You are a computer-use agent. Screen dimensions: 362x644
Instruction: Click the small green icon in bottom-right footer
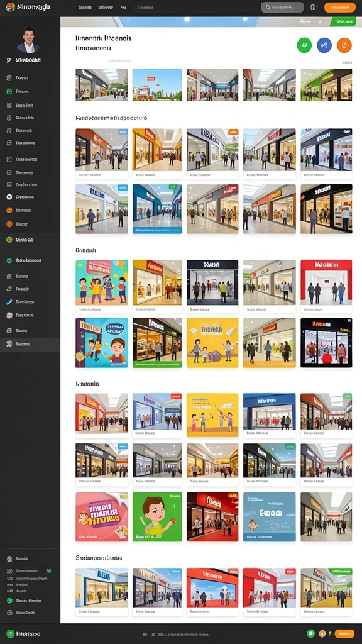[x=310, y=634]
